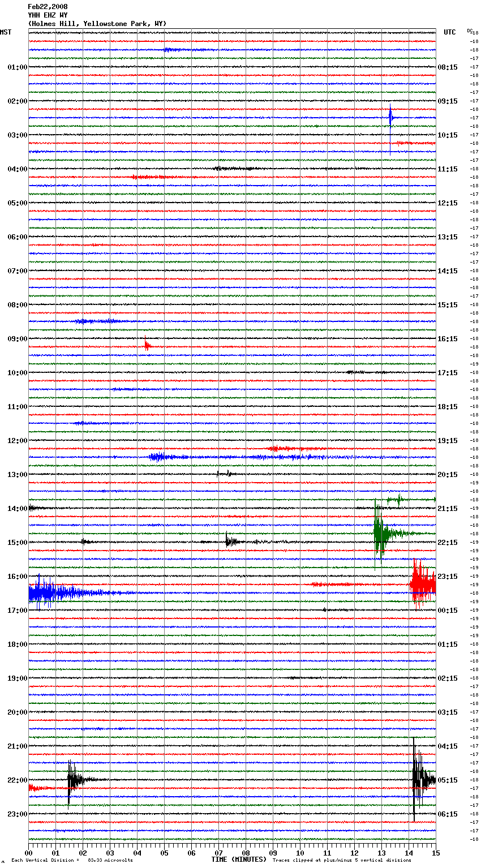Click the TIME (MINUTES) axis title
Viewport: 481px width, 868px height.
239,860
